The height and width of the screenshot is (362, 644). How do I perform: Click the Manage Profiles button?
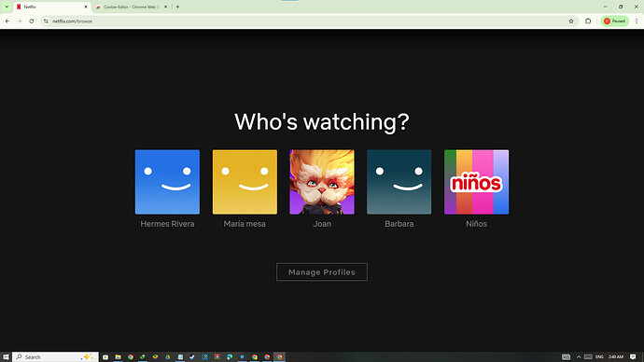tap(322, 272)
